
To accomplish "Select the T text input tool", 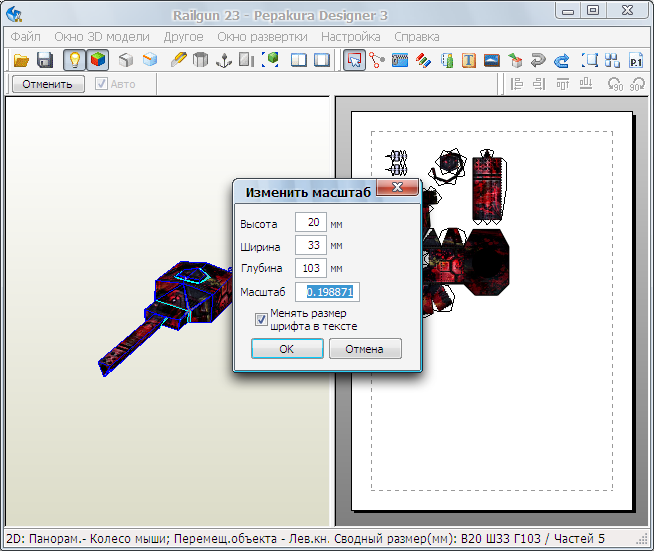I will coord(469,60).
